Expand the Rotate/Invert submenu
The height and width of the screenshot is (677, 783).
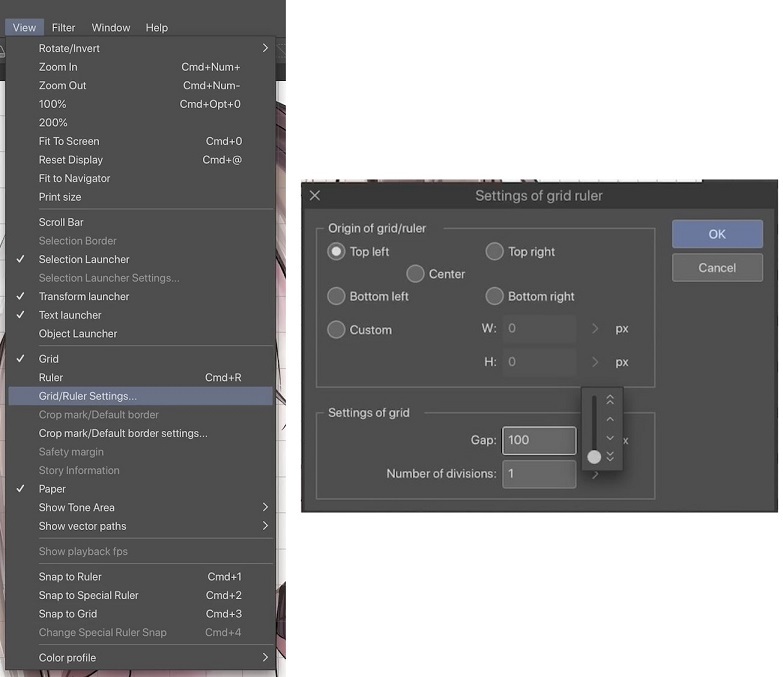(x=141, y=48)
